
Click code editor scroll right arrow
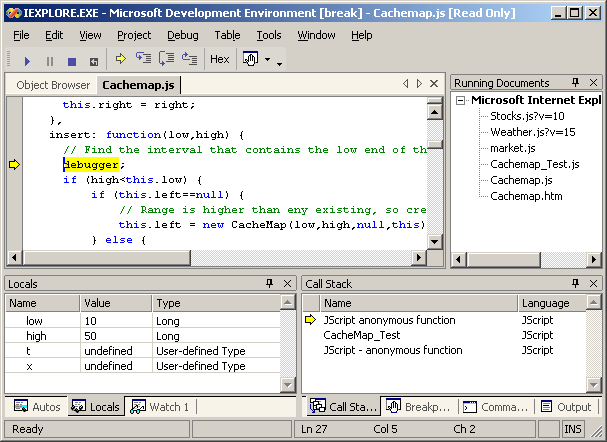pos(418,258)
